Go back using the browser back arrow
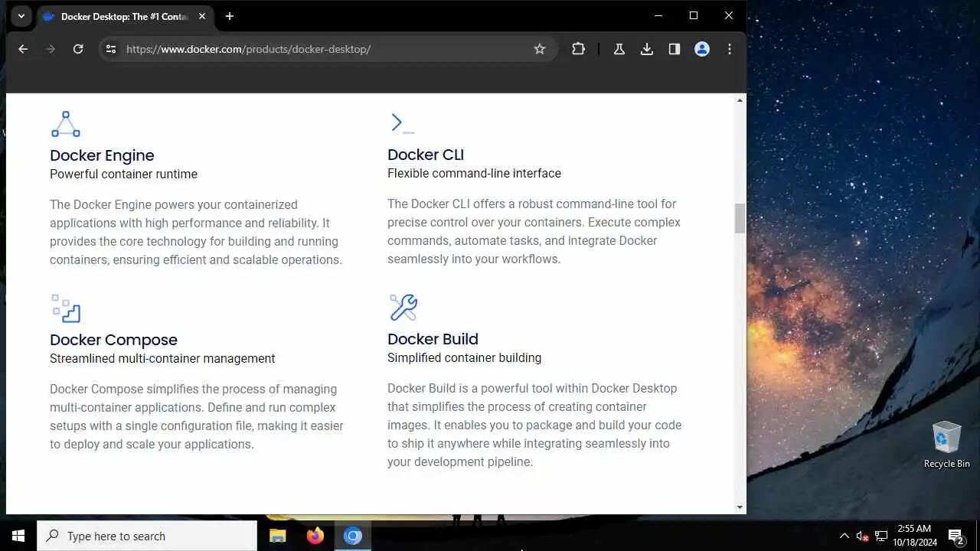 (x=23, y=49)
